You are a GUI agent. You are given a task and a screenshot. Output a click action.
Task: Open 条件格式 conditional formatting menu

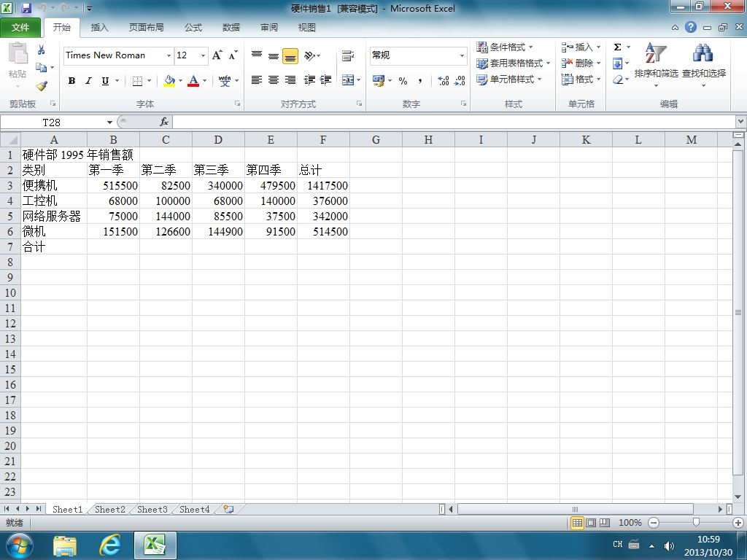click(505, 47)
